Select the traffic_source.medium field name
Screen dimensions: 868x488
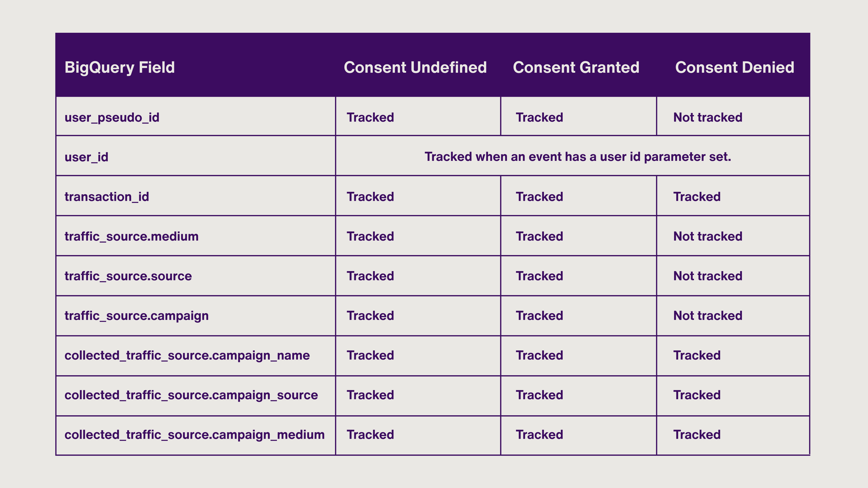point(131,236)
